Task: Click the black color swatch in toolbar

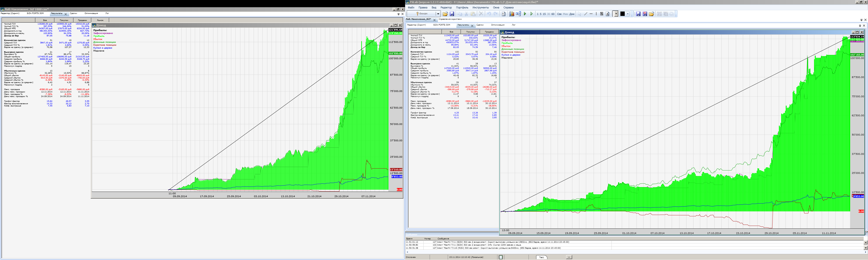Action: click(x=622, y=14)
